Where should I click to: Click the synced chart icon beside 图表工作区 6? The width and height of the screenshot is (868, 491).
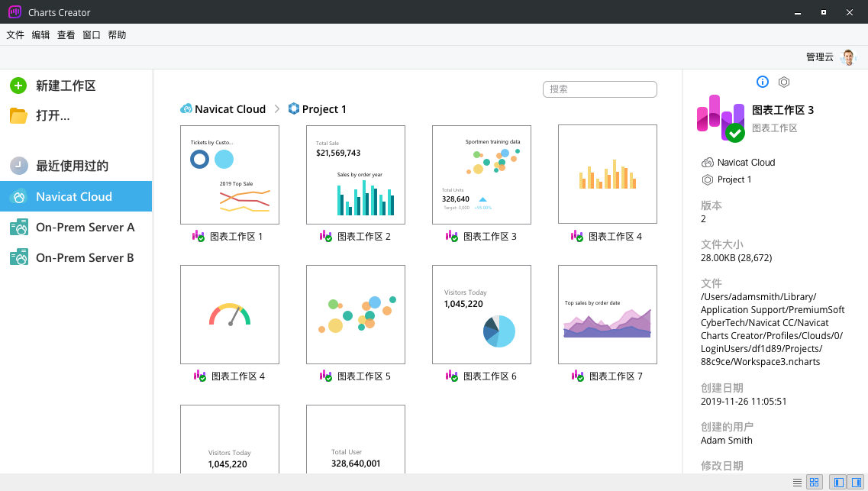[x=452, y=376]
